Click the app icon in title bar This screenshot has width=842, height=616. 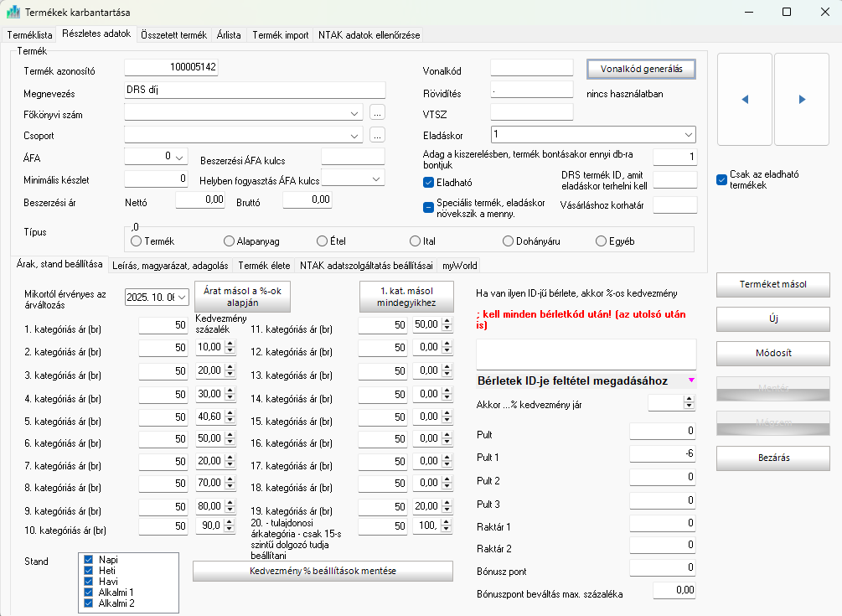coord(13,13)
